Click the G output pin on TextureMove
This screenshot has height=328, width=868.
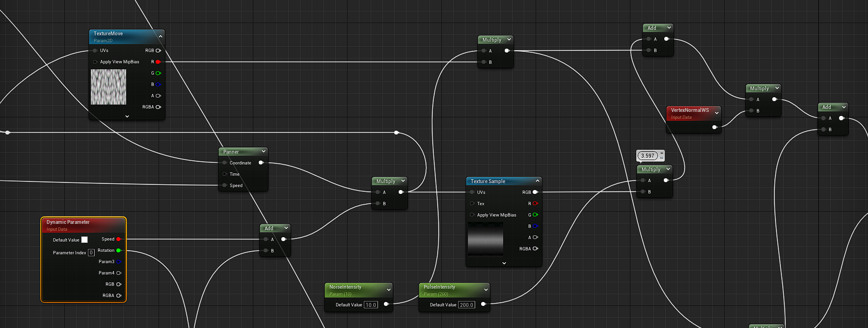158,73
